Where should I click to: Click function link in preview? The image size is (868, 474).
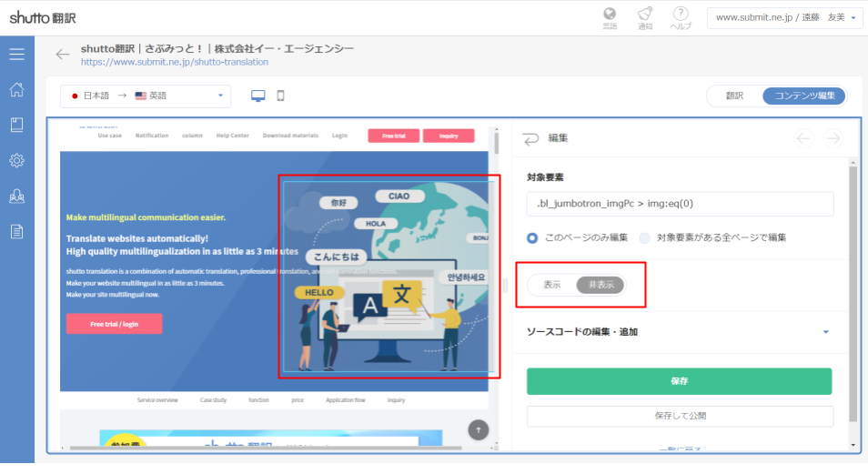tap(258, 399)
